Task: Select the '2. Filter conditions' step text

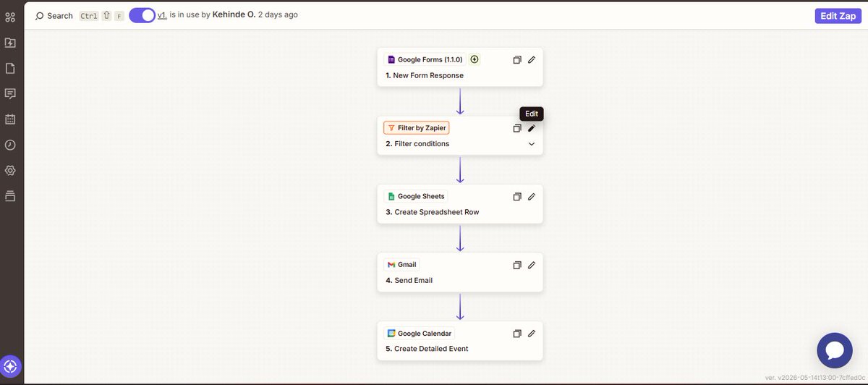Action: point(417,144)
